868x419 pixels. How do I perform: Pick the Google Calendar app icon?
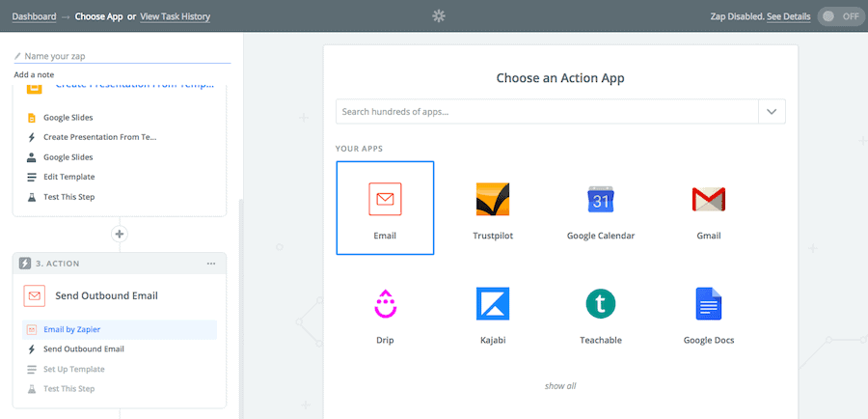(x=601, y=200)
